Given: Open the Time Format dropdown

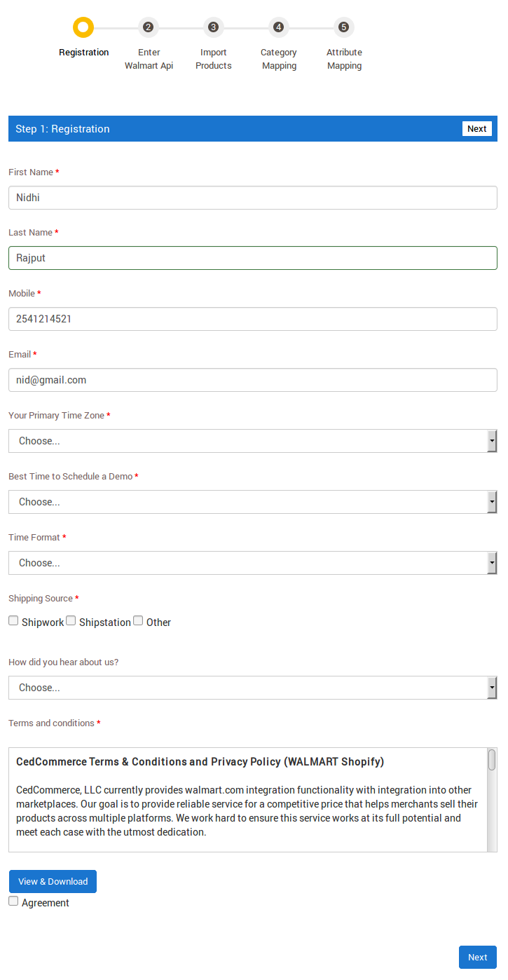Looking at the screenshot, I should click(x=253, y=563).
